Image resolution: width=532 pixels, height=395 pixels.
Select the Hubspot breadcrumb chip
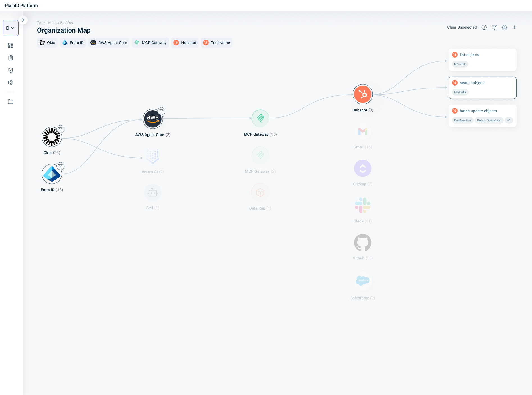point(185,43)
